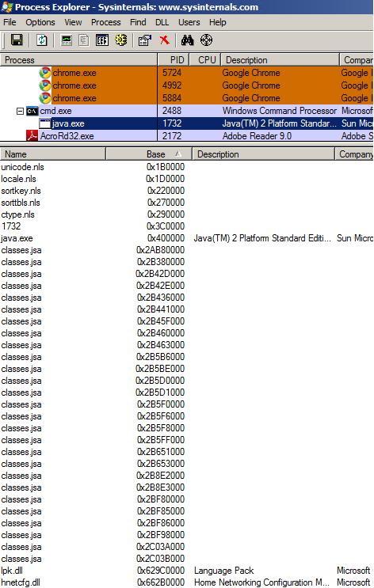The width and height of the screenshot is (374, 588).
Task: Collapse the cmd.exe process tree node
Action: point(20,111)
